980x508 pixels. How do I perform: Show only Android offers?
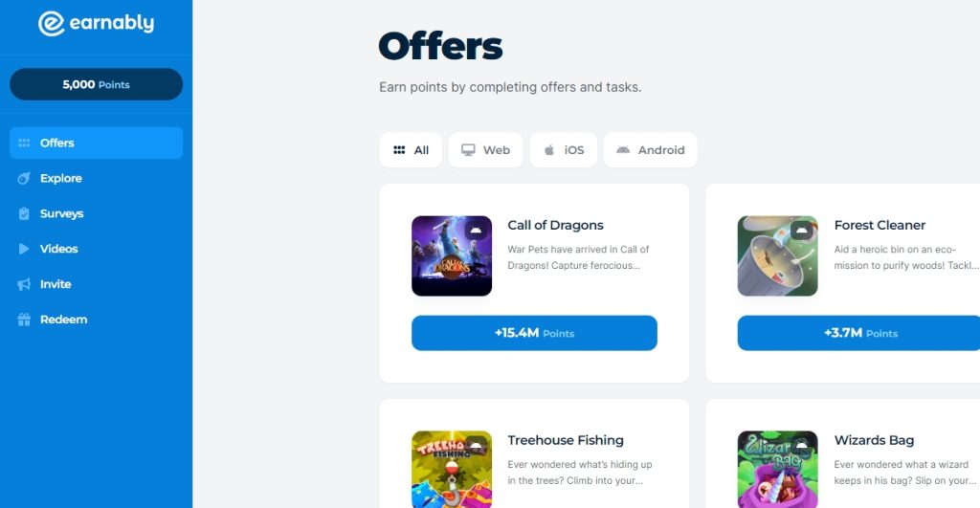point(651,150)
